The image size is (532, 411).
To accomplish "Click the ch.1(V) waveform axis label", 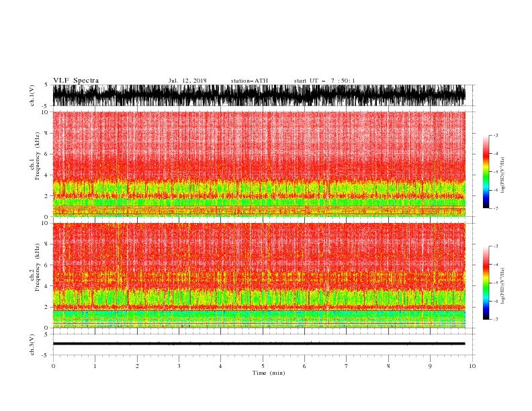I will click(x=32, y=95).
